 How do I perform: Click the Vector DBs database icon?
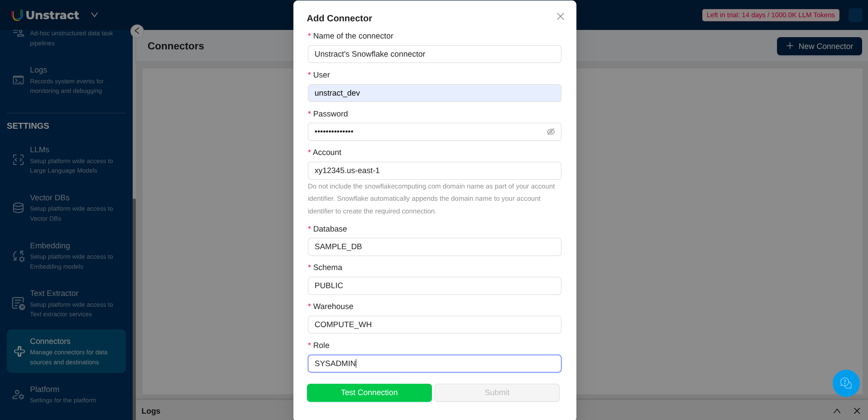coord(18,208)
